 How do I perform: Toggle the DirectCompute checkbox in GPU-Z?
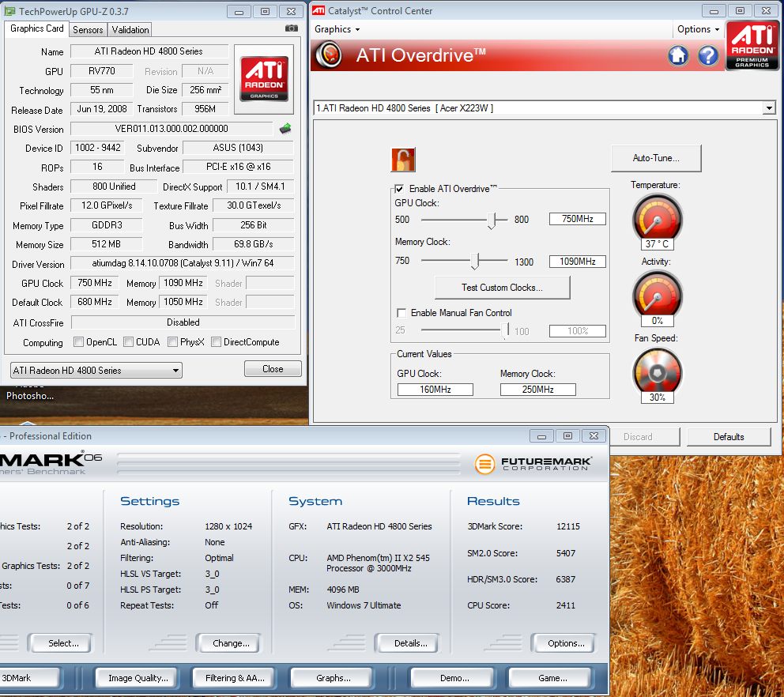pos(216,342)
